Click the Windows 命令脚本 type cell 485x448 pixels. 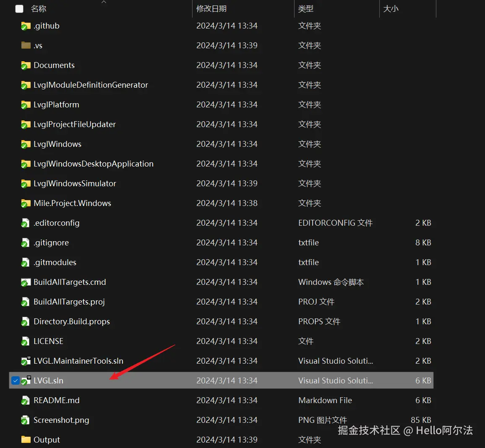pyautogui.click(x=331, y=282)
